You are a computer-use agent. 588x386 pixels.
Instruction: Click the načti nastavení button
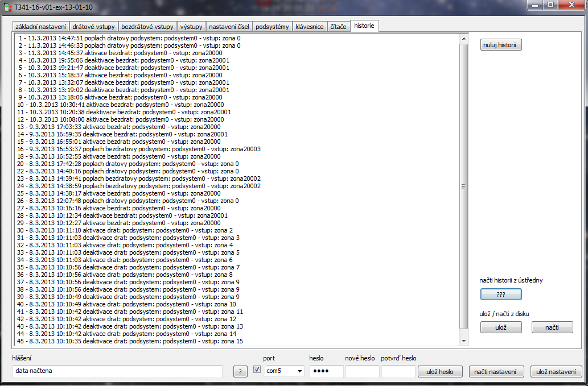point(495,372)
